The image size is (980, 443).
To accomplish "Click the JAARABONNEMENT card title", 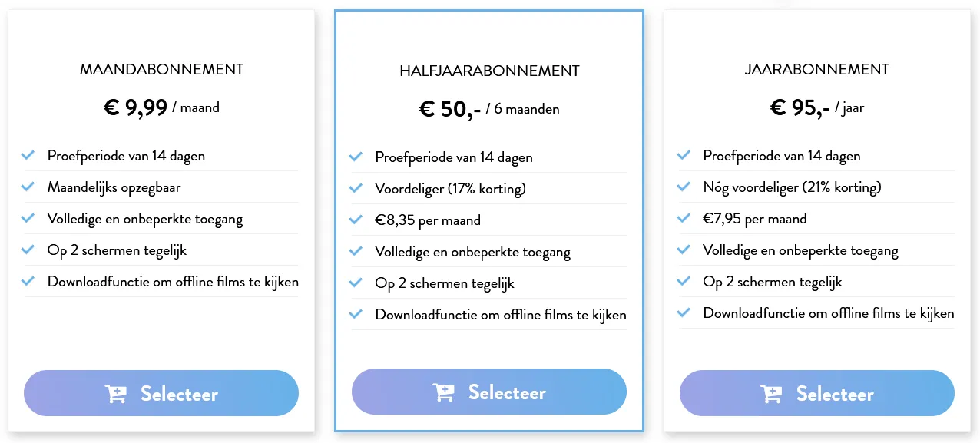I will pos(817,70).
